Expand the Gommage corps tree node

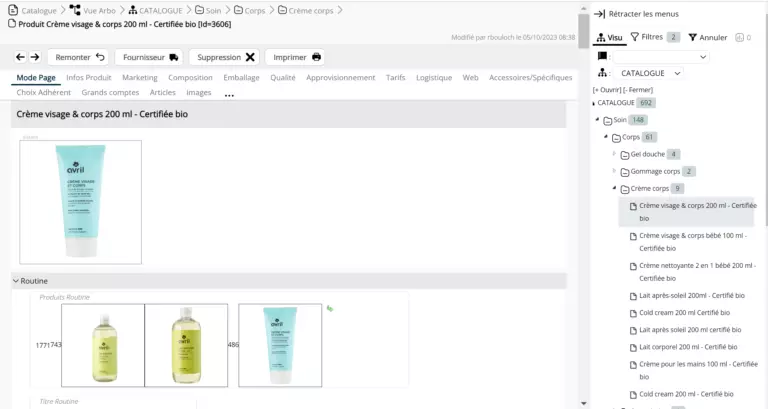[615, 171]
